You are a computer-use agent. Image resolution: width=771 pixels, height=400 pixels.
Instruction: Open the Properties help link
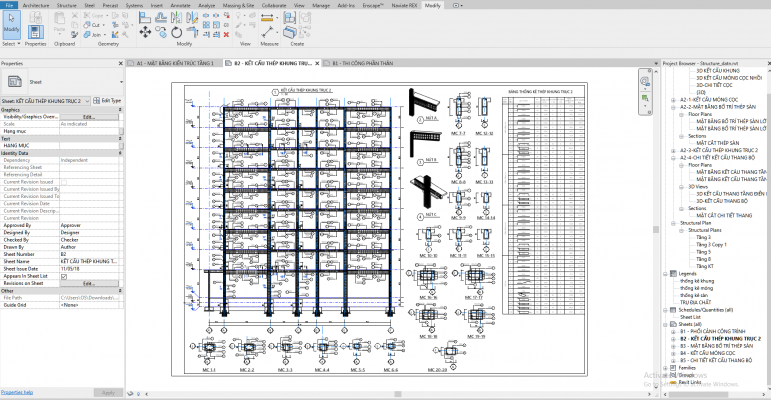17,392
